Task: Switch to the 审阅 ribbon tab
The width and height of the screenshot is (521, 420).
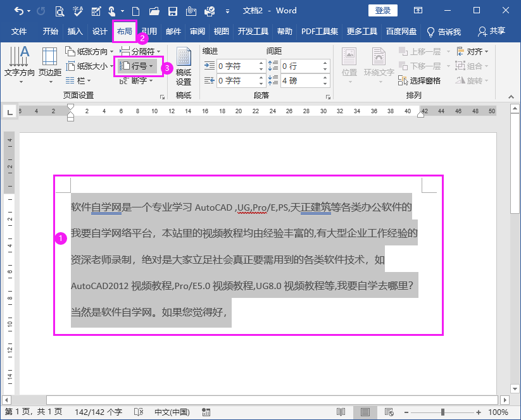Action: [x=197, y=30]
